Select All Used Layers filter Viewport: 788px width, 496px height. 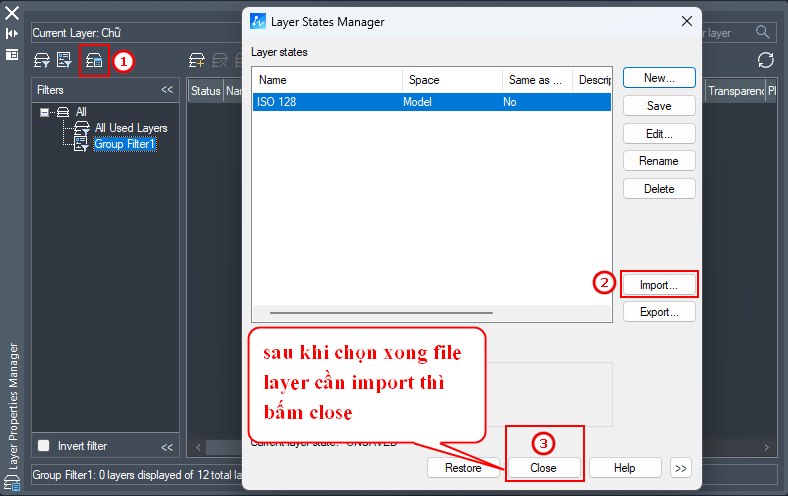(131, 128)
